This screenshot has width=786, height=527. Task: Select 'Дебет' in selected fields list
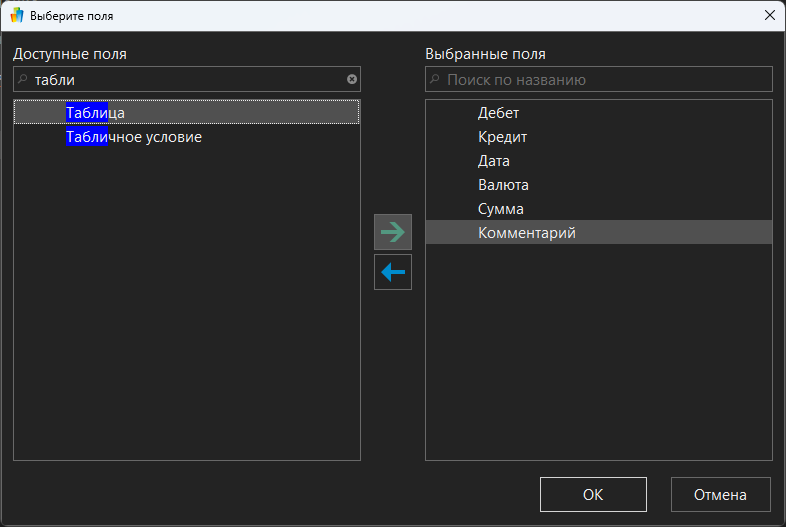pos(498,113)
